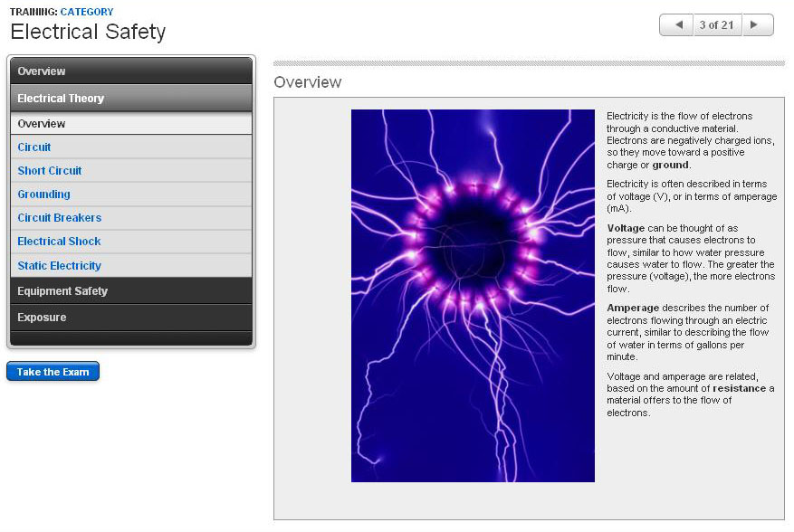Click the bottom dark bar of accordion
The width and height of the screenshot is (794, 532).
coord(131,338)
